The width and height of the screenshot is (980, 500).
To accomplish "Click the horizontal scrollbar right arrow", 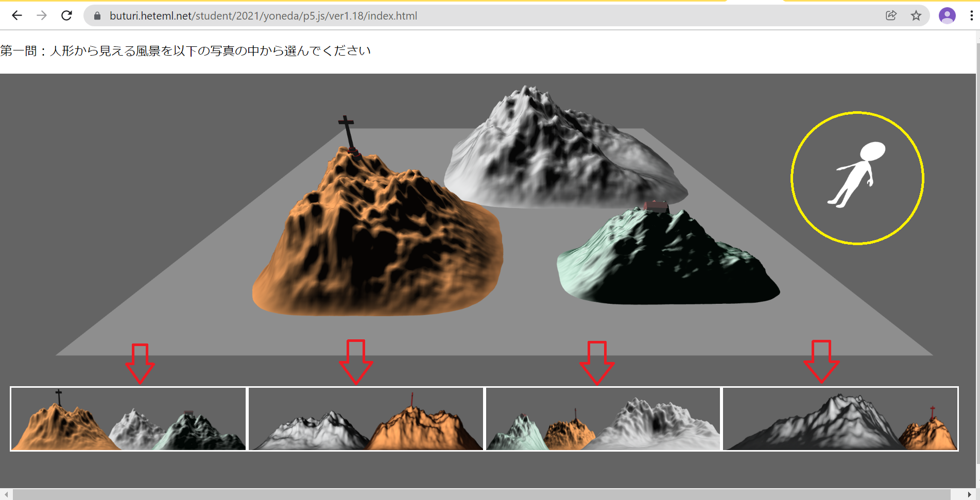I will pos(969,494).
